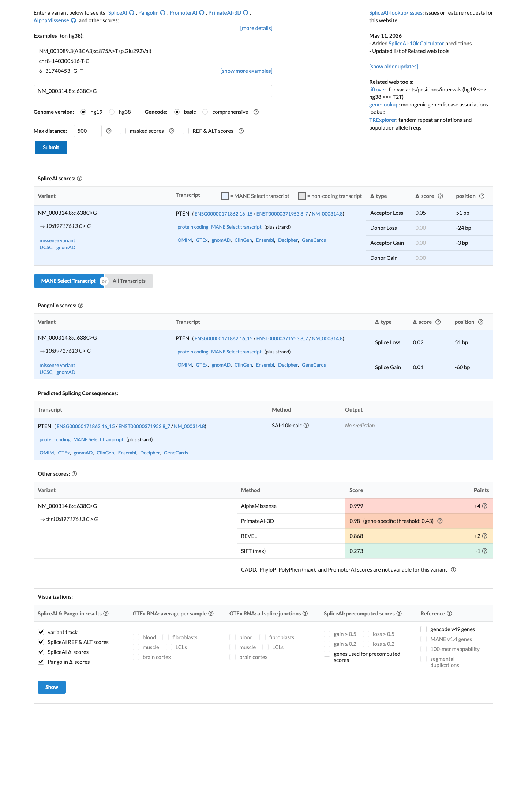Expand show more examples
The height and width of the screenshot is (805, 532).
[x=246, y=71]
